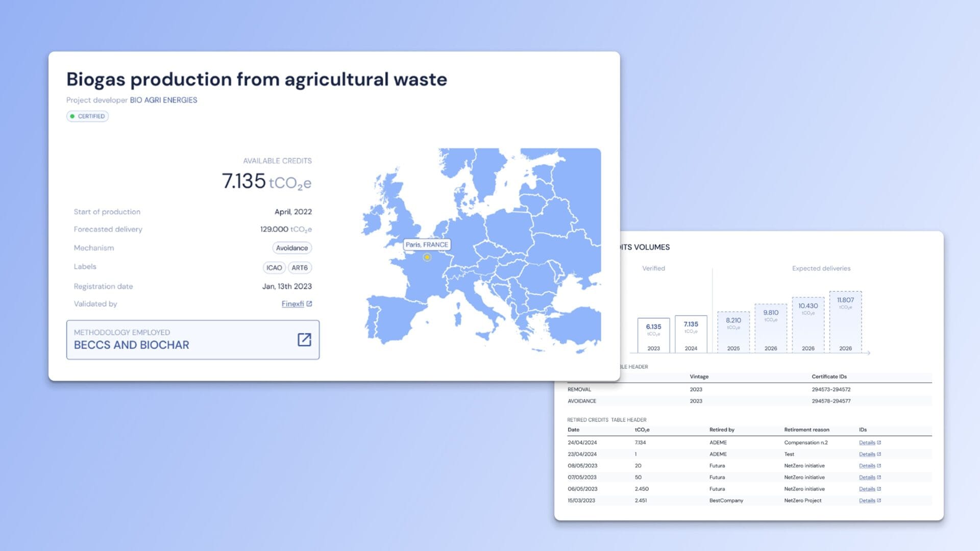Screen dimensions: 980x551
Task: Open the methodology external link icon
Action: [x=304, y=340]
